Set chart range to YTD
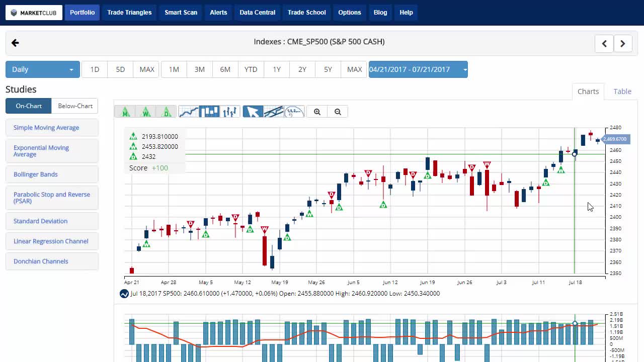Viewport: 644px width, 362px height. tap(251, 69)
